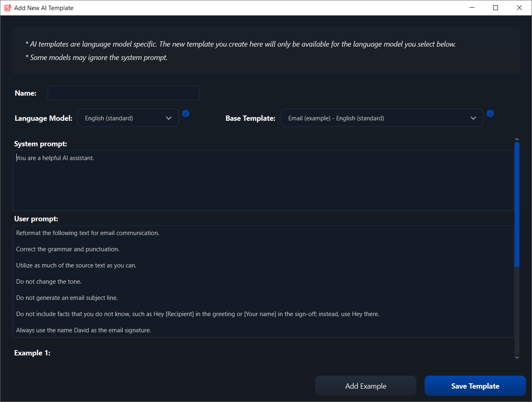The width and height of the screenshot is (532, 402).
Task: Click the blue scrollbar thumb
Action: point(517,203)
